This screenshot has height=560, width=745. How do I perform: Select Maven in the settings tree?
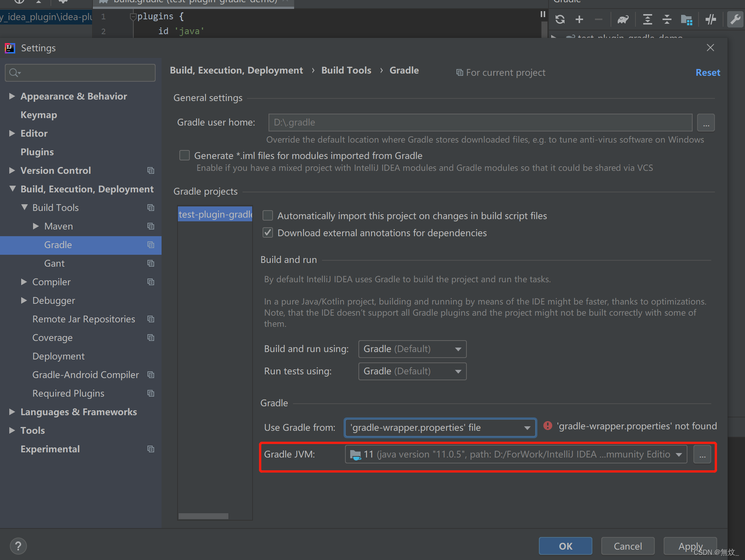58,226
